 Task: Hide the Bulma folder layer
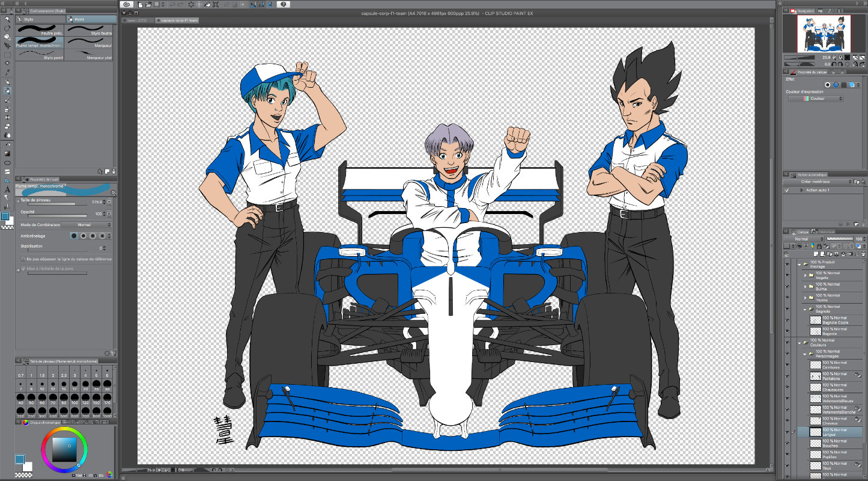(x=787, y=286)
